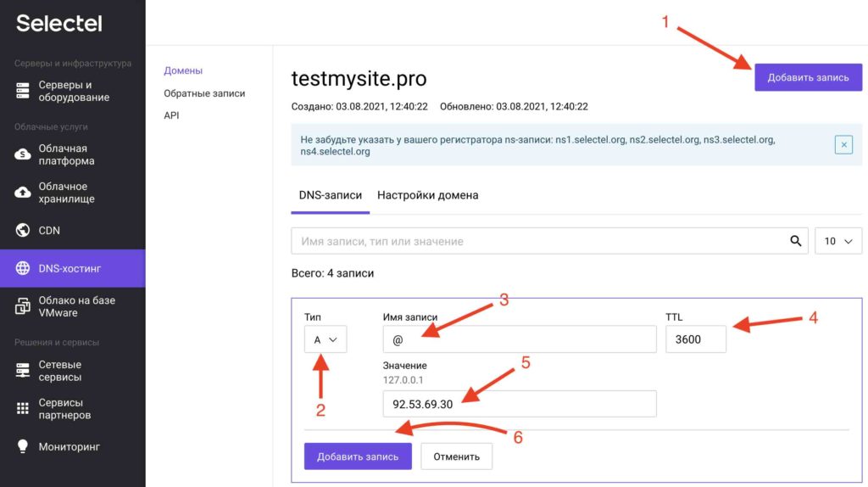Viewport: 868px width, 487px height.
Task: Click the Обновлено date text
Action: [514, 106]
